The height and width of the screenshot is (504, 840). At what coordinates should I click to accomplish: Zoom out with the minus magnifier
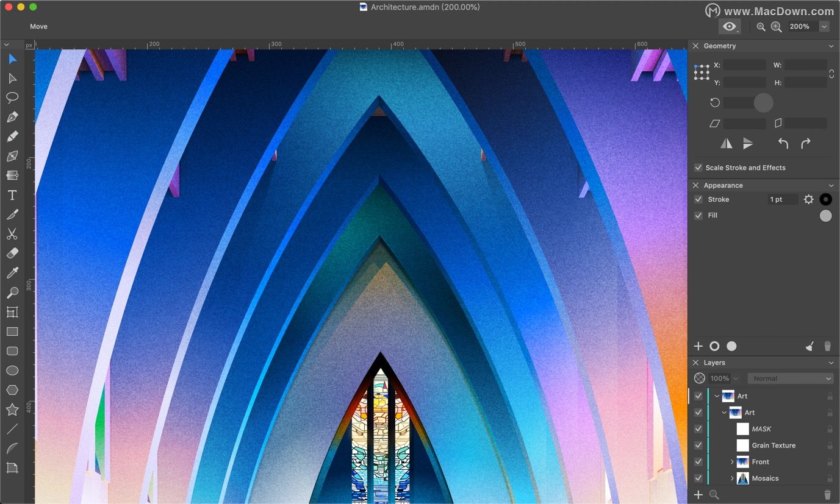coord(761,27)
